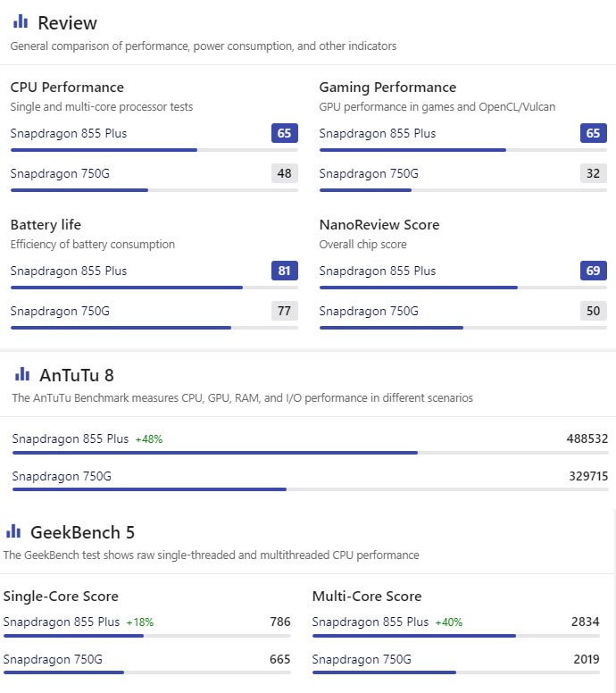Click the AnTuTu 8 bar chart icon

point(22,375)
